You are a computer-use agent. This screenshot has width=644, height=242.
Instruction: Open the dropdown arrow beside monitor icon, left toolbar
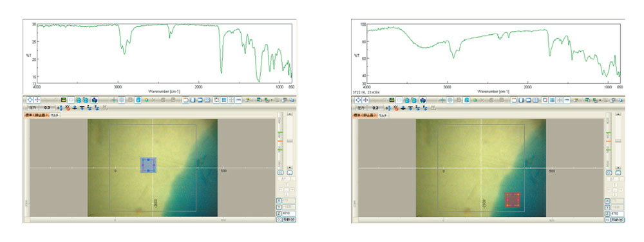click(272, 101)
